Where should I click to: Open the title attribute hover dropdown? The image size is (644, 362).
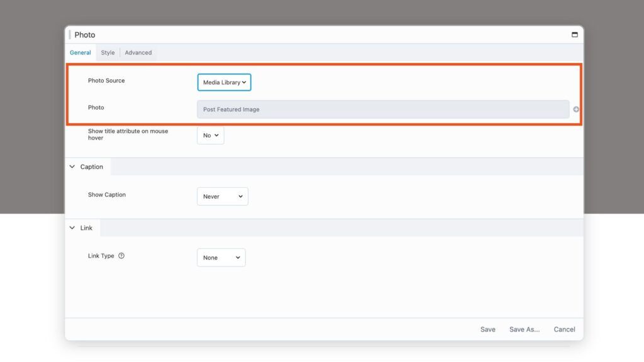pyautogui.click(x=211, y=135)
